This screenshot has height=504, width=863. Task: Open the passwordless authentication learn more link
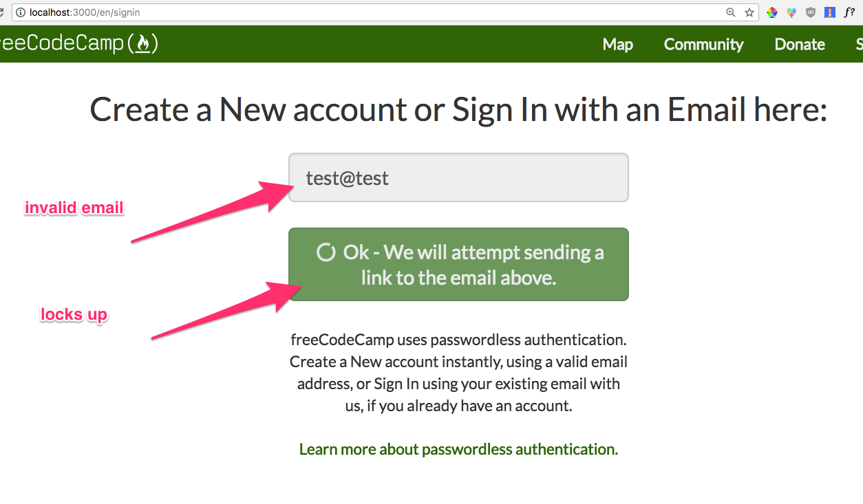pyautogui.click(x=458, y=448)
